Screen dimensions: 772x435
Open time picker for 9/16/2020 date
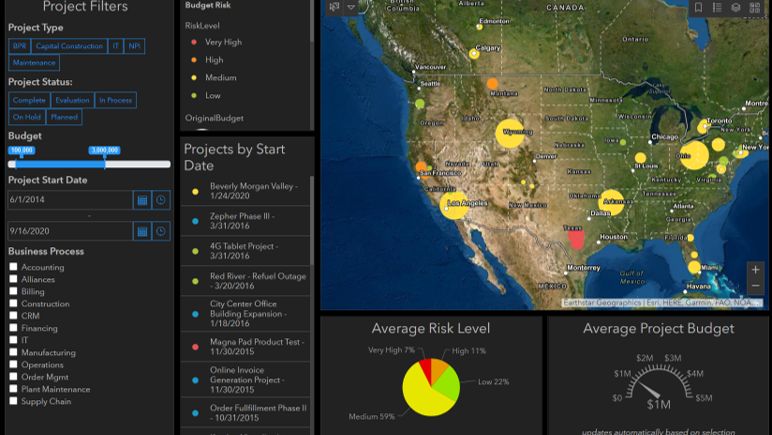[x=161, y=231]
